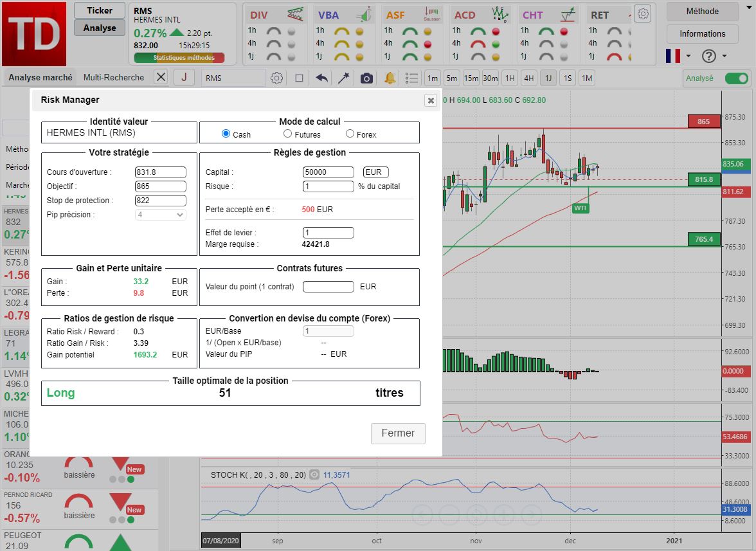Select the 1S weekly timeframe
Image resolution: width=756 pixels, height=551 pixels.
click(x=568, y=78)
